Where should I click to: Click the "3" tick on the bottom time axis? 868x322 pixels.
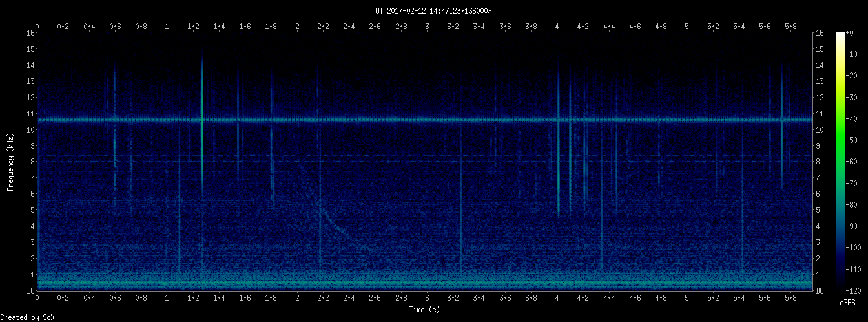click(428, 299)
